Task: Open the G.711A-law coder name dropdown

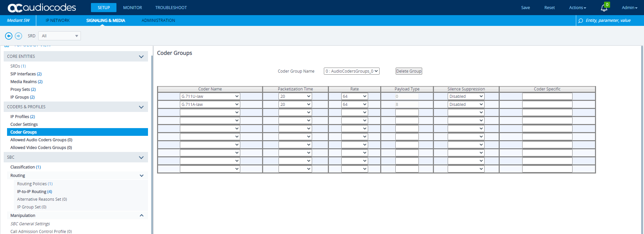Action: pyautogui.click(x=210, y=105)
